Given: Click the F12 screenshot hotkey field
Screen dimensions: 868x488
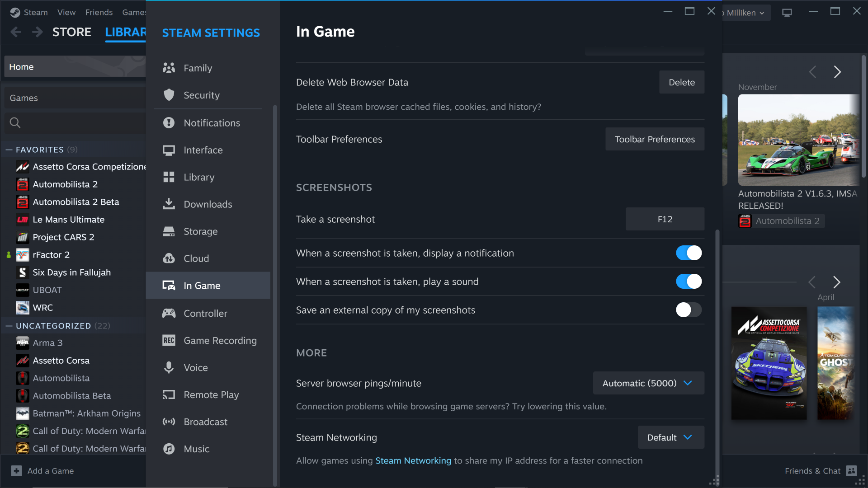Looking at the screenshot, I should pos(665,219).
